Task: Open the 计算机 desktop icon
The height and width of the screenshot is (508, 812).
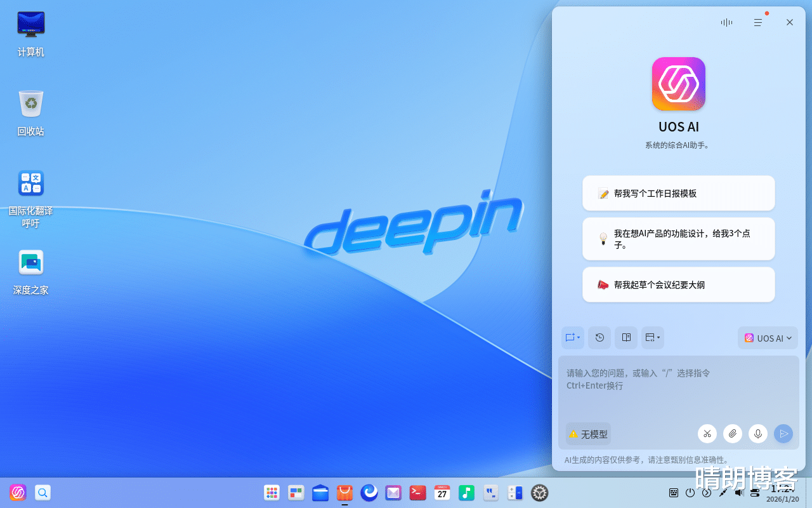Action: point(31,34)
